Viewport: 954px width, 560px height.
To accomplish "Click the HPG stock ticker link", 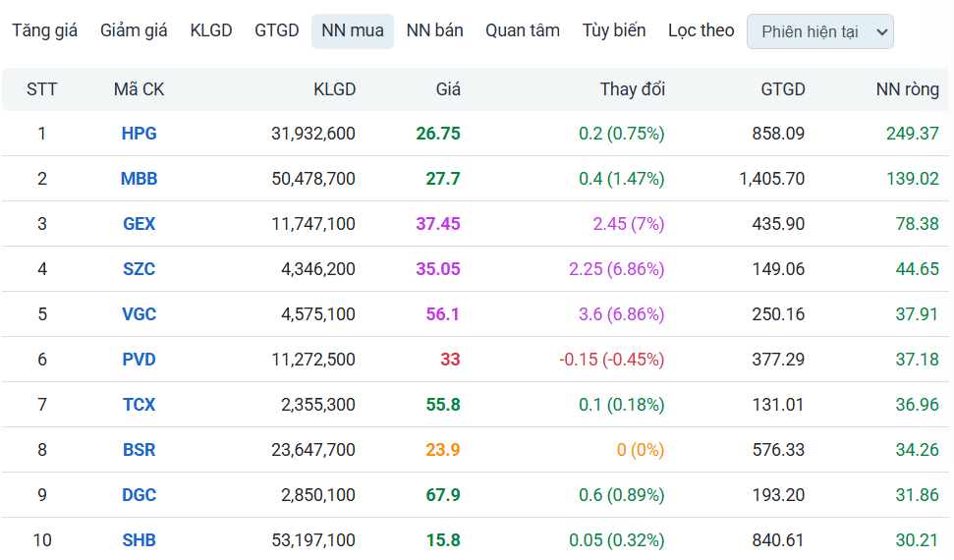I will click(139, 134).
